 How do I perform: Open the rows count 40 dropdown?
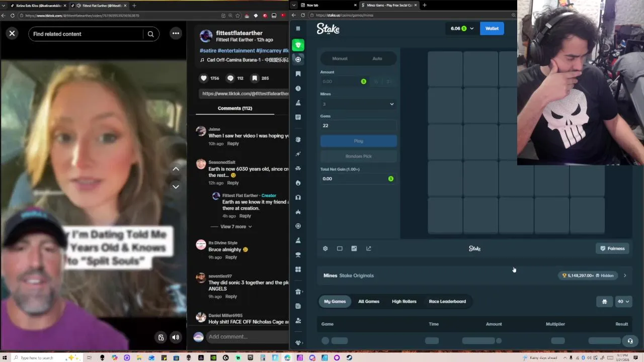(x=623, y=302)
